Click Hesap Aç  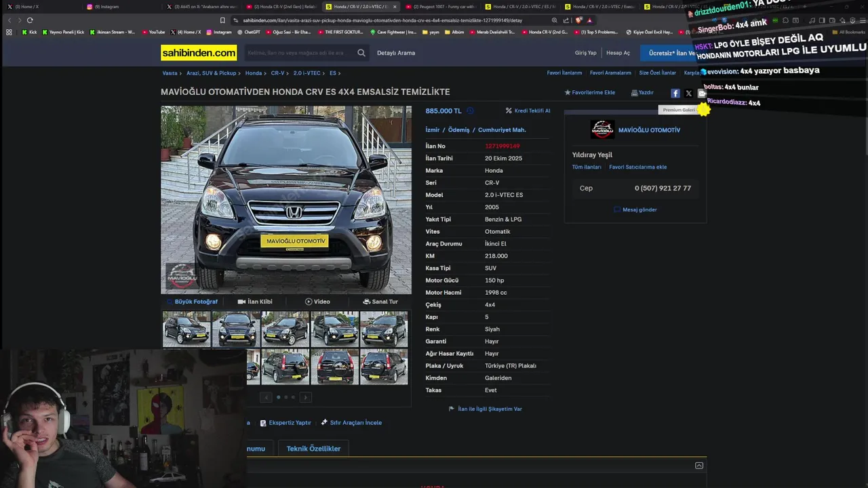(618, 53)
